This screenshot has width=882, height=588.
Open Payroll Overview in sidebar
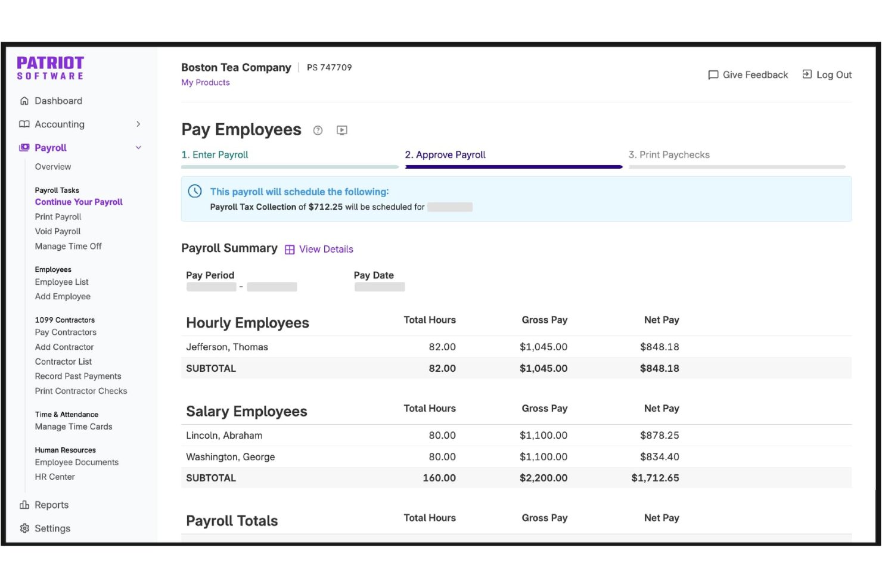(x=53, y=167)
